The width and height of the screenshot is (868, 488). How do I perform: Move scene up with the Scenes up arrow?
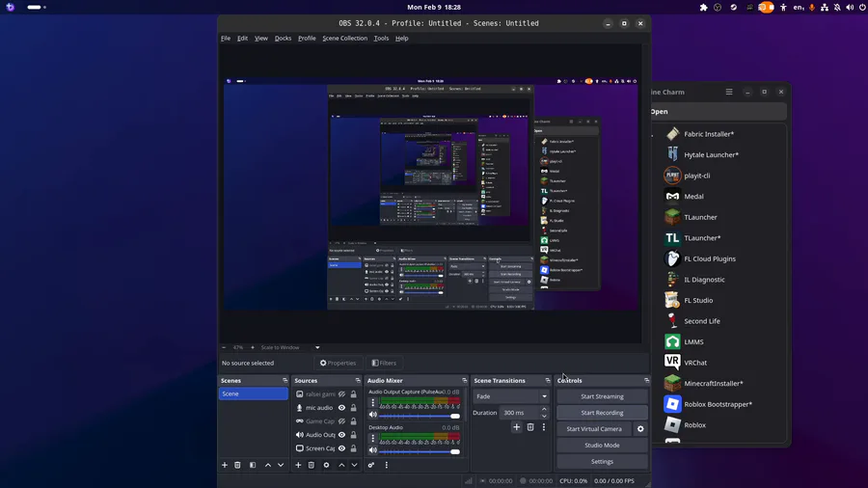(268, 465)
